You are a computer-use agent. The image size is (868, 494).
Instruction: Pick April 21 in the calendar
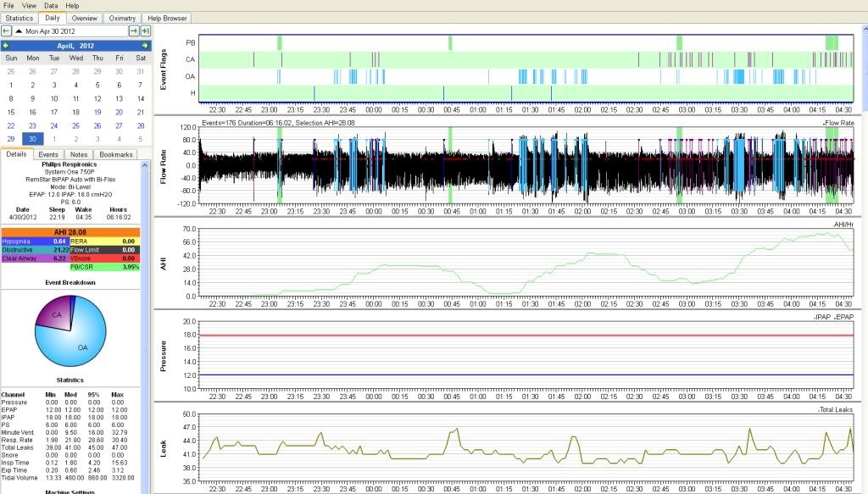click(141, 113)
